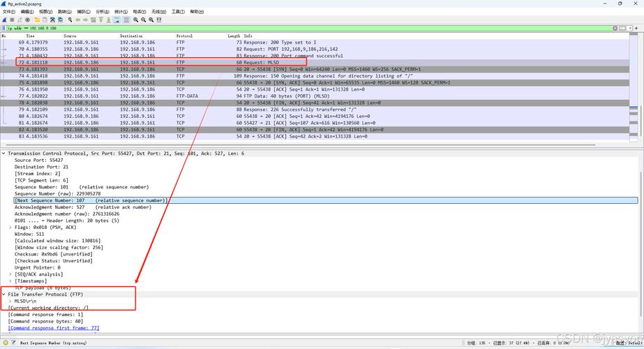Sort packets by Destination column
The image size is (644, 349).
click(131, 36)
